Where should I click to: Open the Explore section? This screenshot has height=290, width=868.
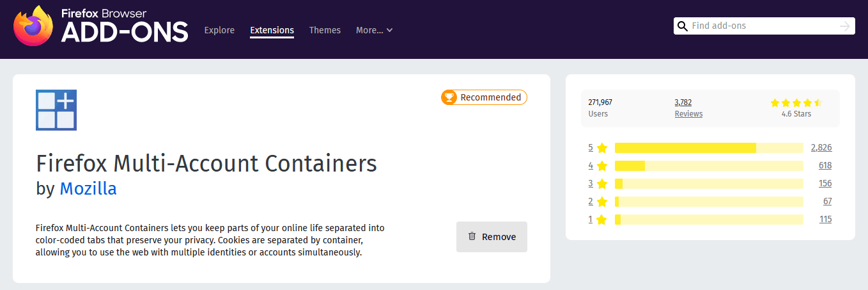pyautogui.click(x=219, y=30)
